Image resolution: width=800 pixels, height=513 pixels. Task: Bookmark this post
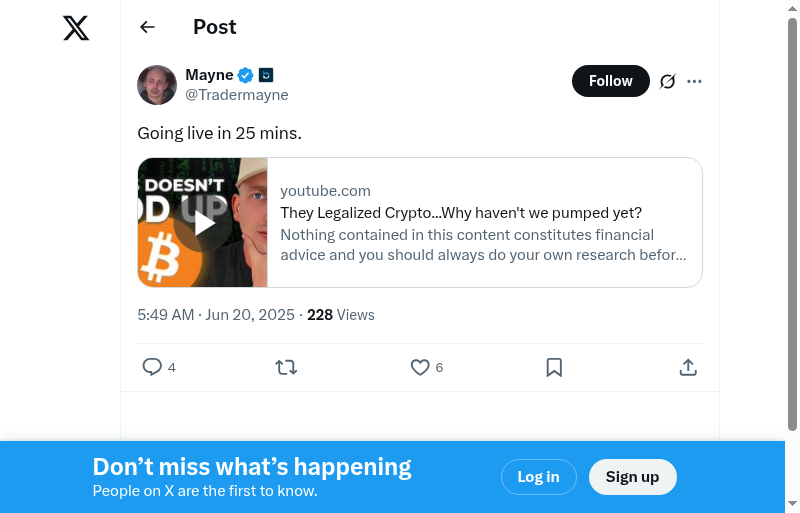[554, 367]
